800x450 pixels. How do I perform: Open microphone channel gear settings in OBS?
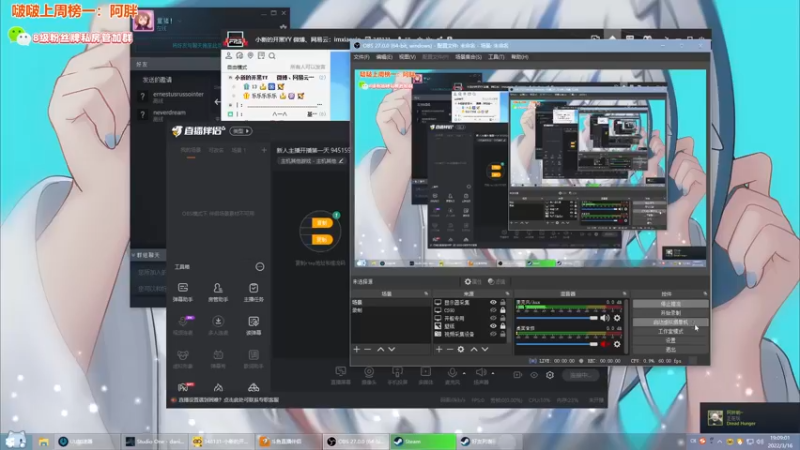tap(617, 318)
